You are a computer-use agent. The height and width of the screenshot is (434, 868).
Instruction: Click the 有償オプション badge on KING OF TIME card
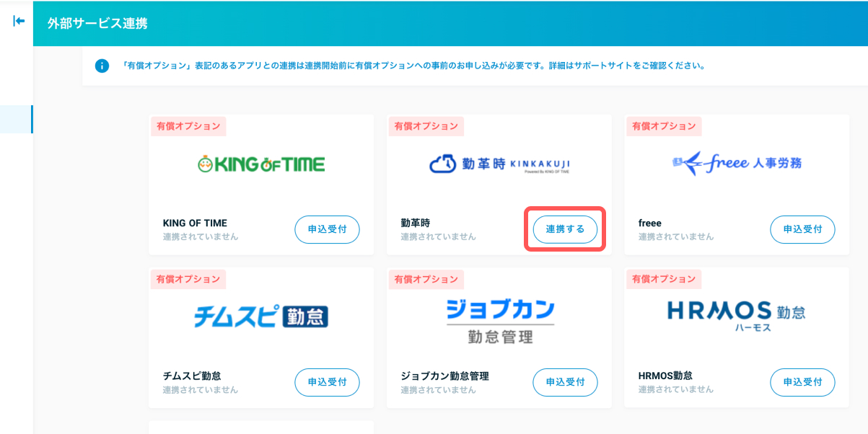tap(188, 126)
